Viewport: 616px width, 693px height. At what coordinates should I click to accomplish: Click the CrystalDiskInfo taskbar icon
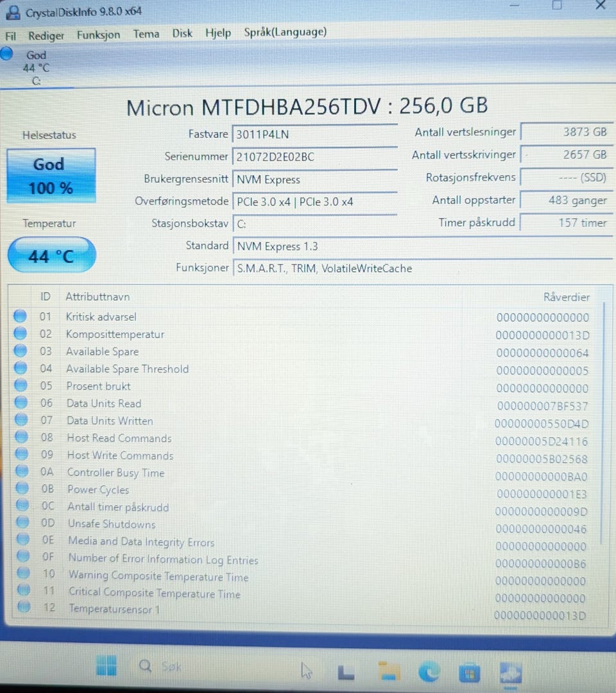click(510, 674)
